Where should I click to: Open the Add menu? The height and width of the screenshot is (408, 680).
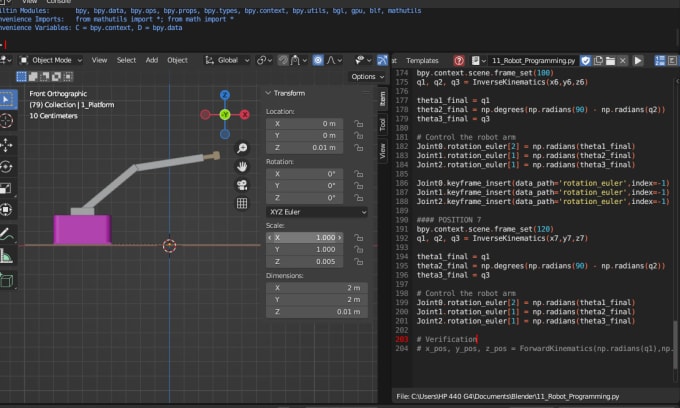pyautogui.click(x=152, y=60)
